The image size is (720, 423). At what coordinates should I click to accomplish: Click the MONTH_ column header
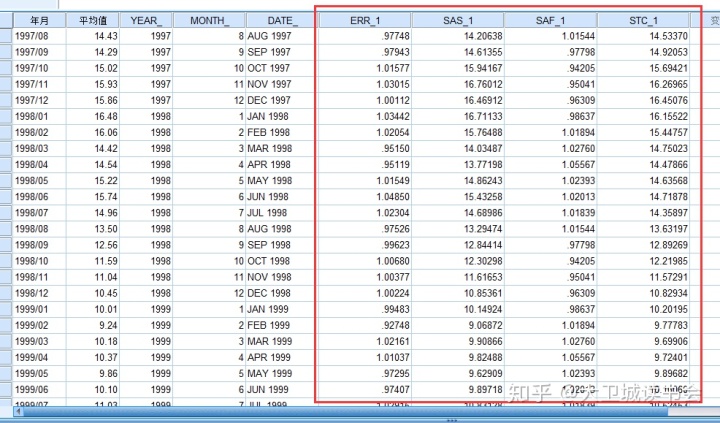pyautogui.click(x=209, y=21)
